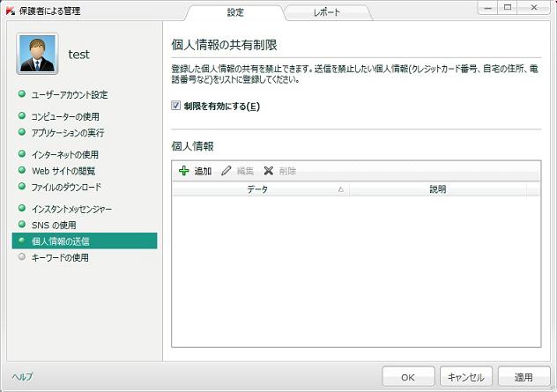Image resolution: width=557 pixels, height=392 pixels.
Task: Click green status dot beside Web サイトの閲覧
Action: coord(22,170)
